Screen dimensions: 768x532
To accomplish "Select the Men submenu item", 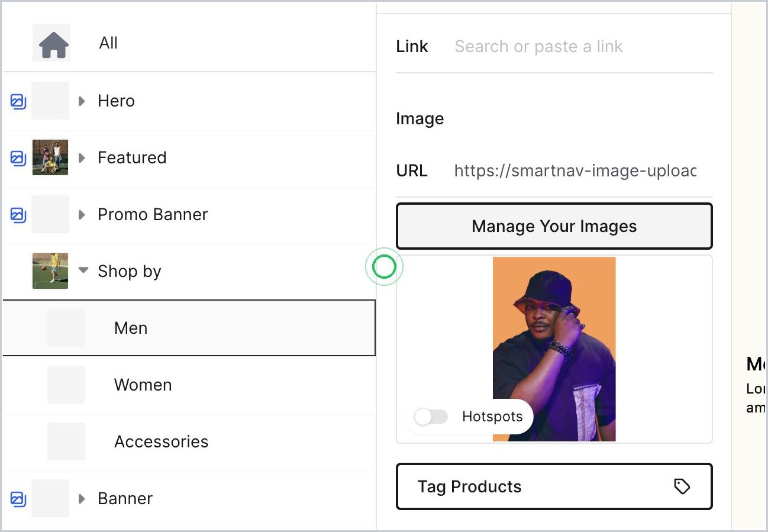I will pyautogui.click(x=189, y=328).
